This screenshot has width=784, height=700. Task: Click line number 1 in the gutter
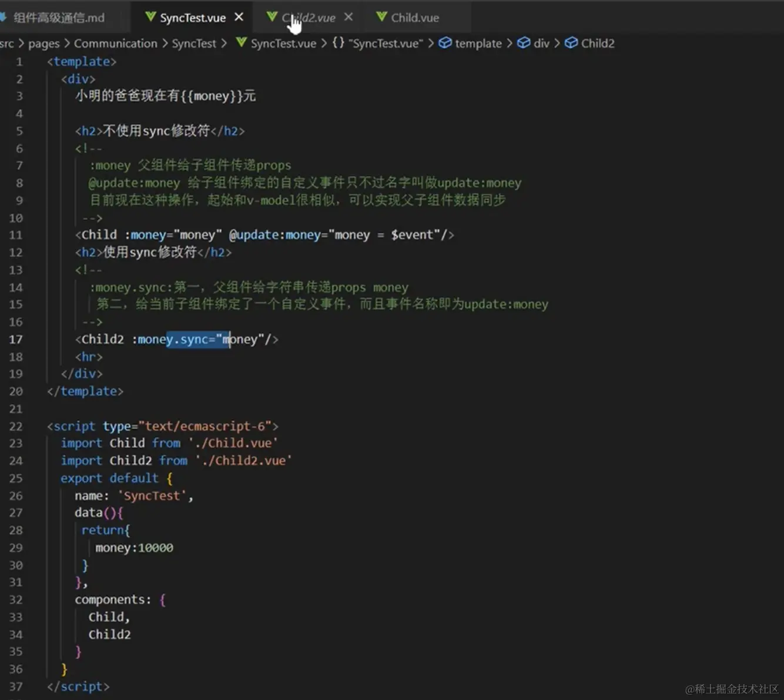[x=19, y=62]
